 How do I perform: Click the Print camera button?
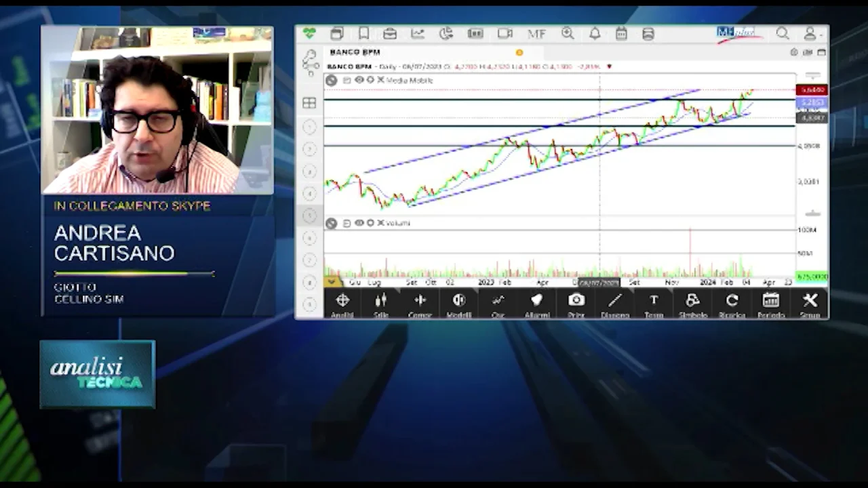pyautogui.click(x=576, y=304)
